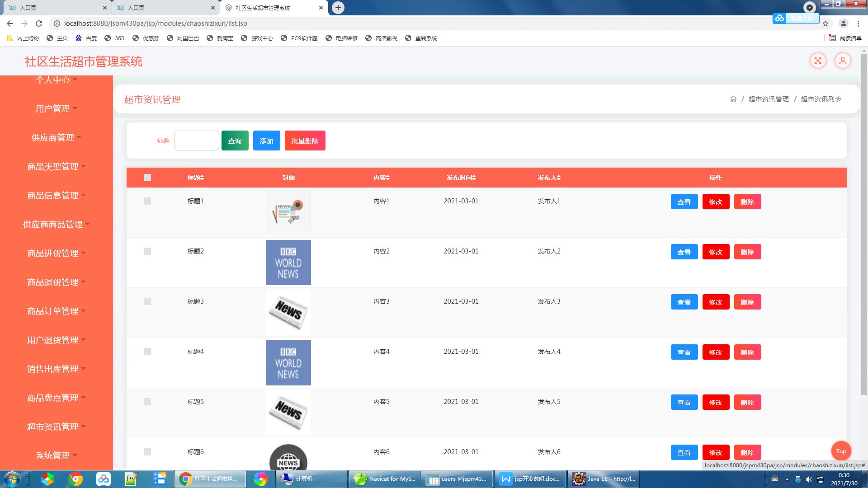The image size is (868, 488).
Task: Open Navicat for MySQL in taskbar
Action: click(x=384, y=479)
